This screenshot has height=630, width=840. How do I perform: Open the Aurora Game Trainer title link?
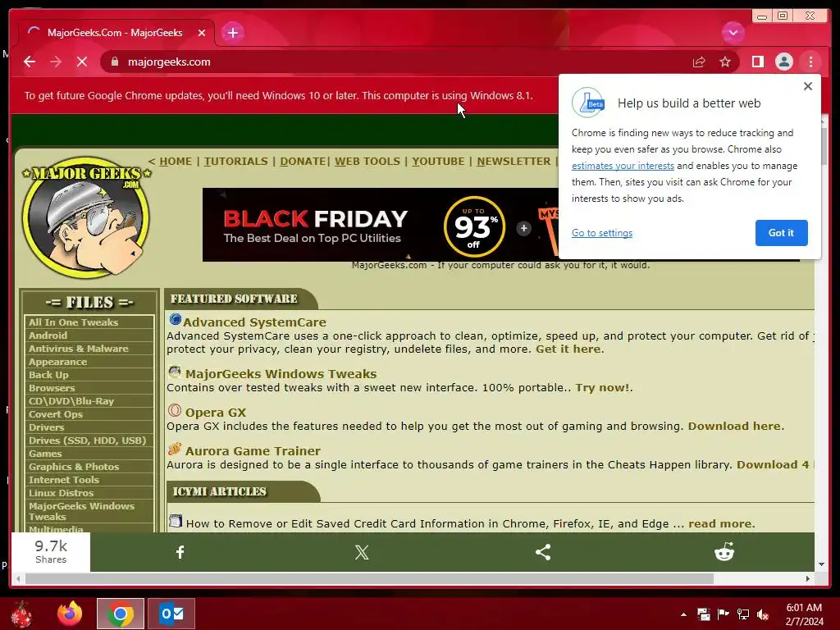point(253,451)
